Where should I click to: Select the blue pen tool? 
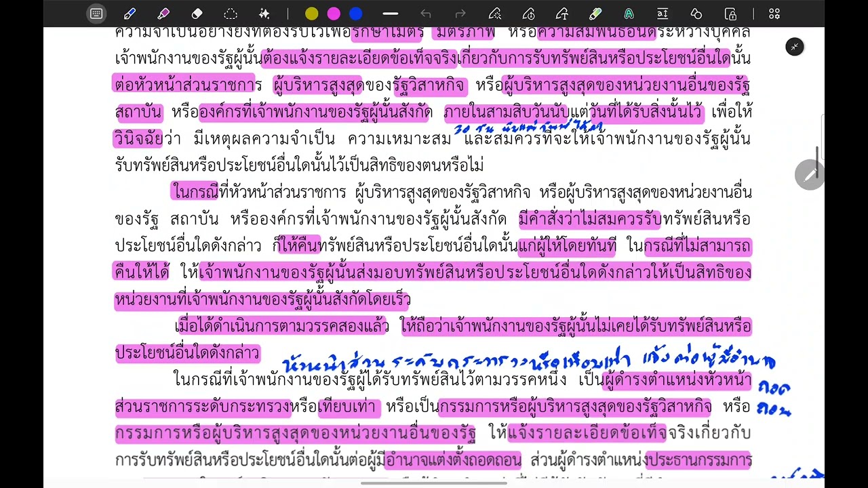[130, 14]
